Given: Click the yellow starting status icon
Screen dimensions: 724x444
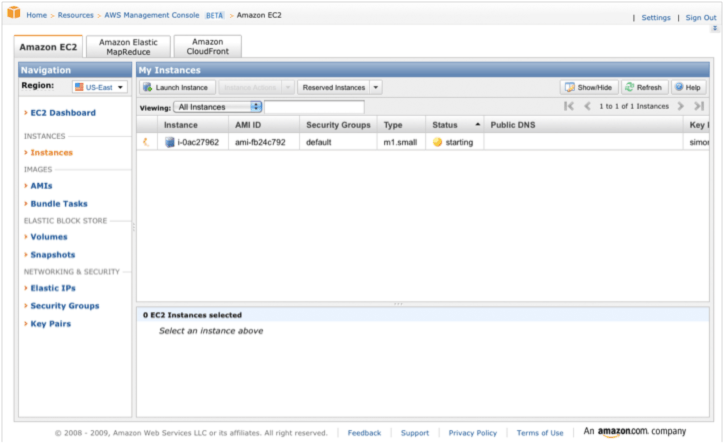Looking at the screenshot, I should (437, 142).
